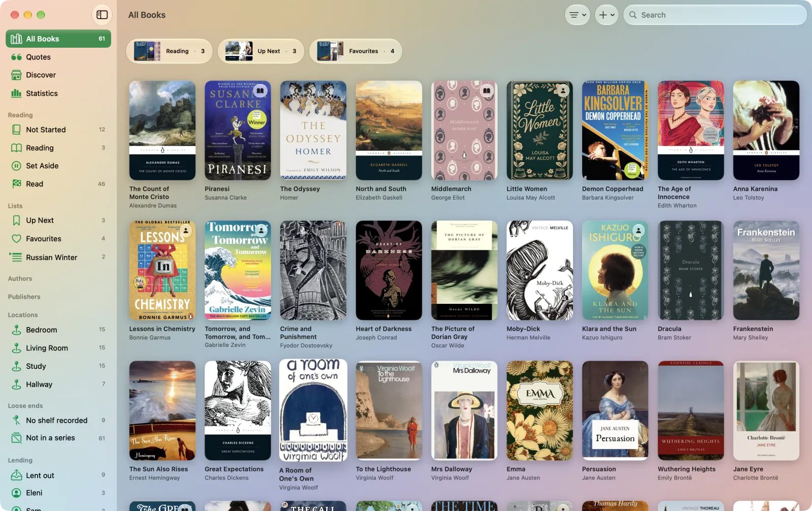The height and width of the screenshot is (511, 812).
Task: Expand the Authors sidebar section
Action: [20, 279]
